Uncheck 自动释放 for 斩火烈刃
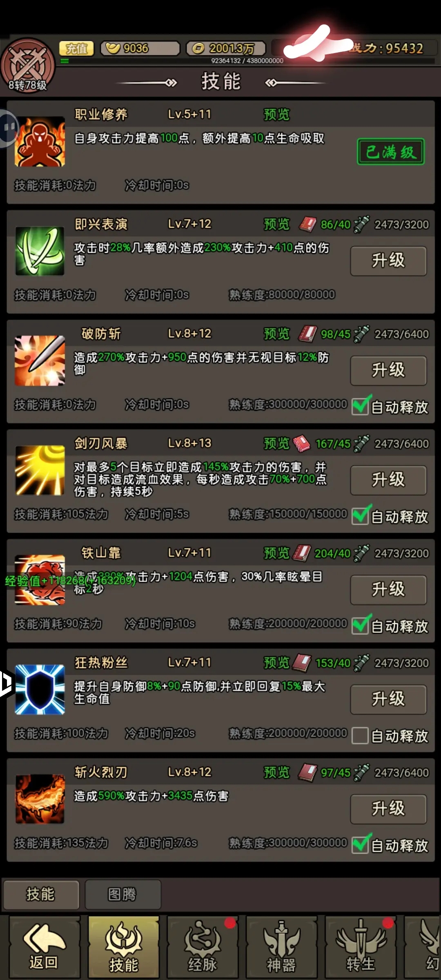Viewport: 441px width, 980px height. pos(360,845)
